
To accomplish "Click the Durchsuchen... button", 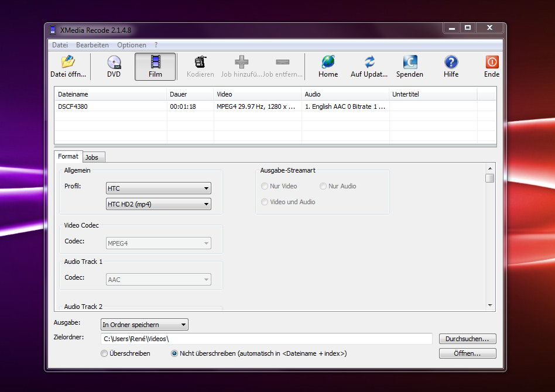I will coord(467,339).
